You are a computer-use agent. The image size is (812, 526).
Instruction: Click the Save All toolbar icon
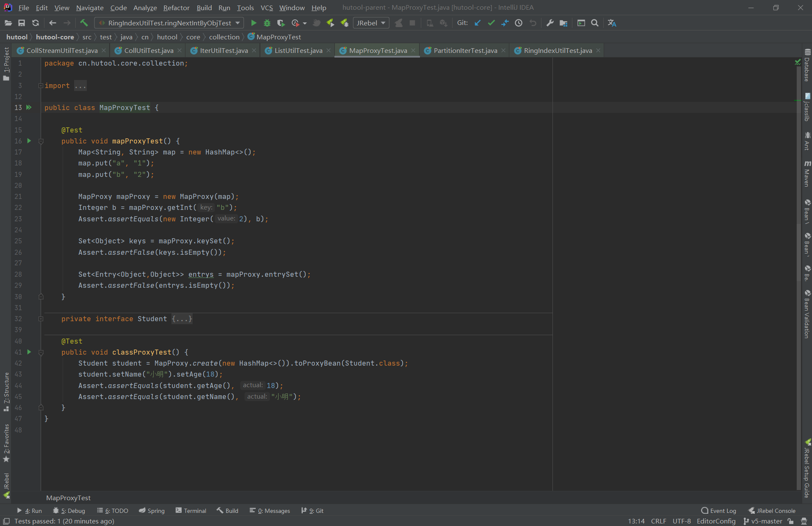tap(22, 23)
